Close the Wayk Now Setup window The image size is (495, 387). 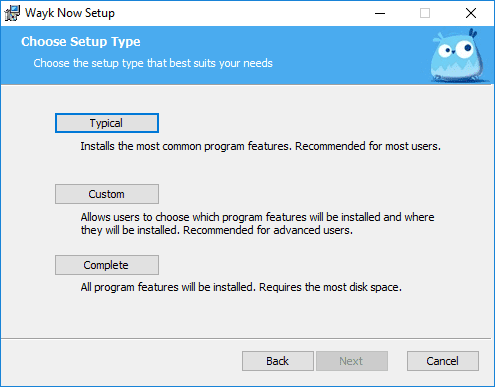pyautogui.click(x=471, y=13)
